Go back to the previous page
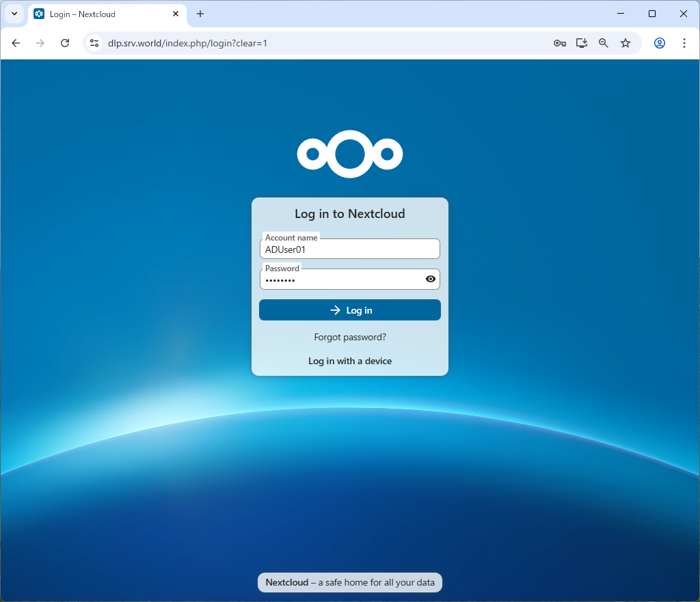Viewport: 700px width, 602px height. [16, 43]
